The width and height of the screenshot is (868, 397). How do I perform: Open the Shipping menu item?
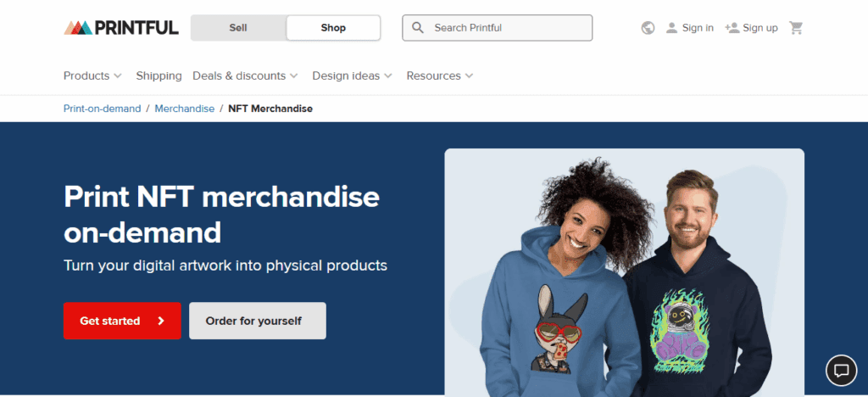pyautogui.click(x=159, y=75)
